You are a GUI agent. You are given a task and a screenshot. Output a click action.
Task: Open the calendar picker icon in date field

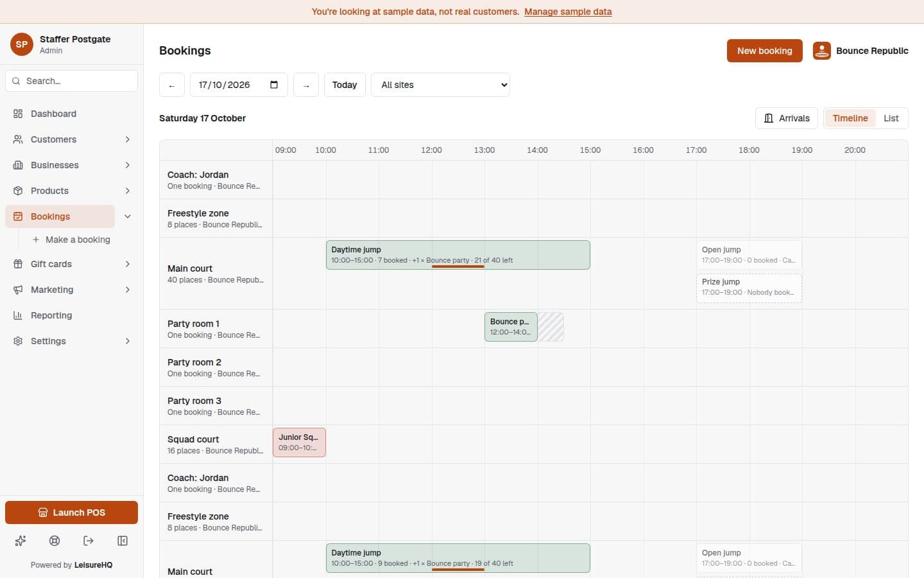tap(274, 85)
